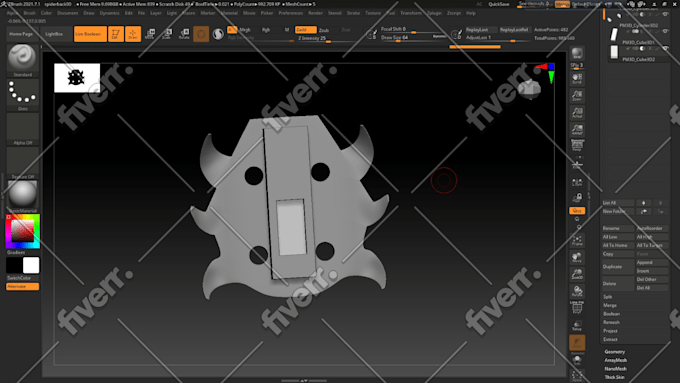
Task: Expand the ArrayMesh subpalette
Action: point(615,360)
